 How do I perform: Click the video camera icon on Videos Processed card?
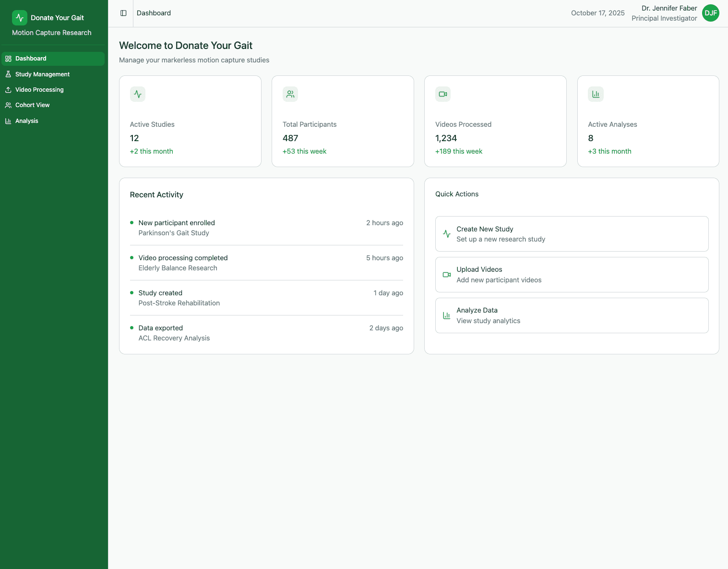[442, 94]
